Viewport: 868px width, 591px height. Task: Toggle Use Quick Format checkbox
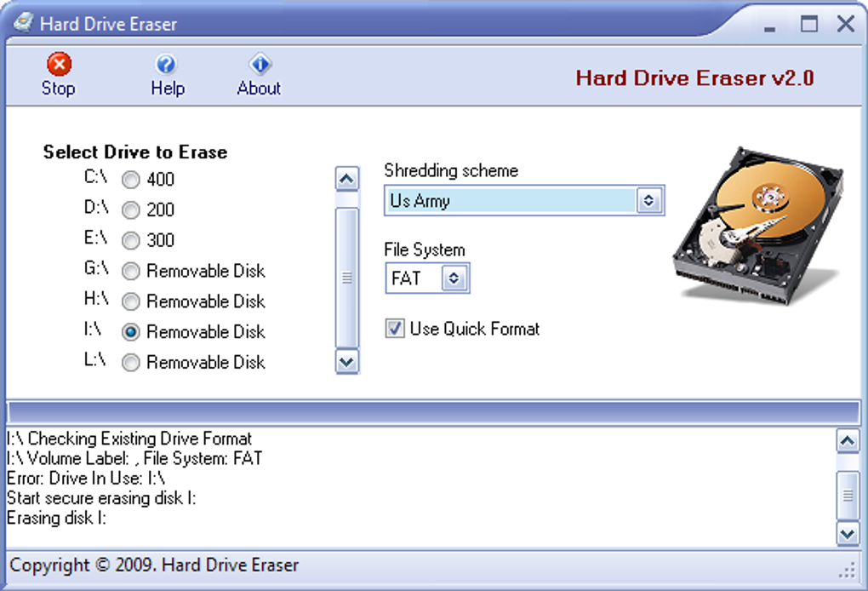(395, 329)
